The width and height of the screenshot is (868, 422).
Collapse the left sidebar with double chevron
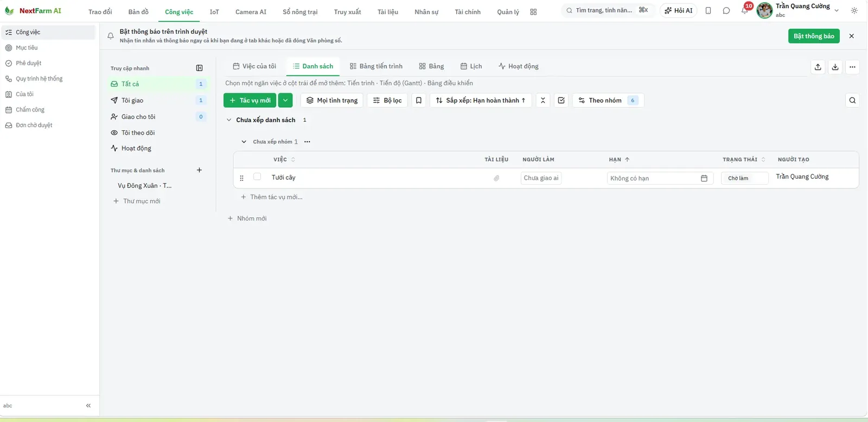point(88,405)
